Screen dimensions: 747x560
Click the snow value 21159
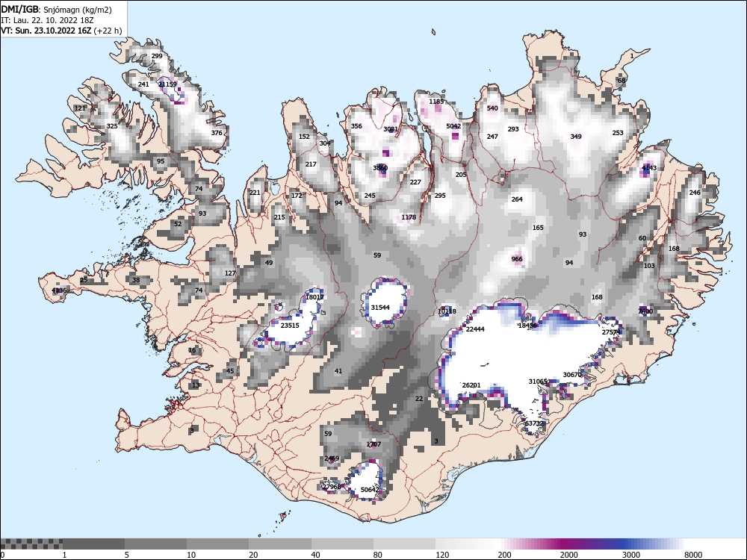[x=167, y=84]
